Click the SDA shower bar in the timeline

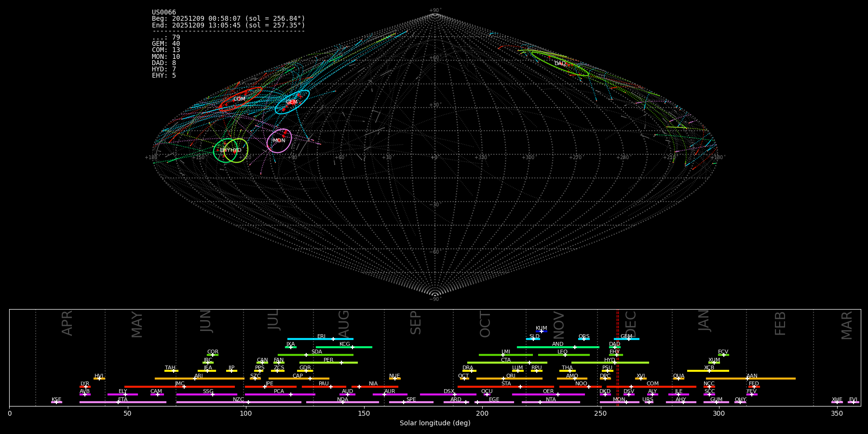click(x=315, y=355)
